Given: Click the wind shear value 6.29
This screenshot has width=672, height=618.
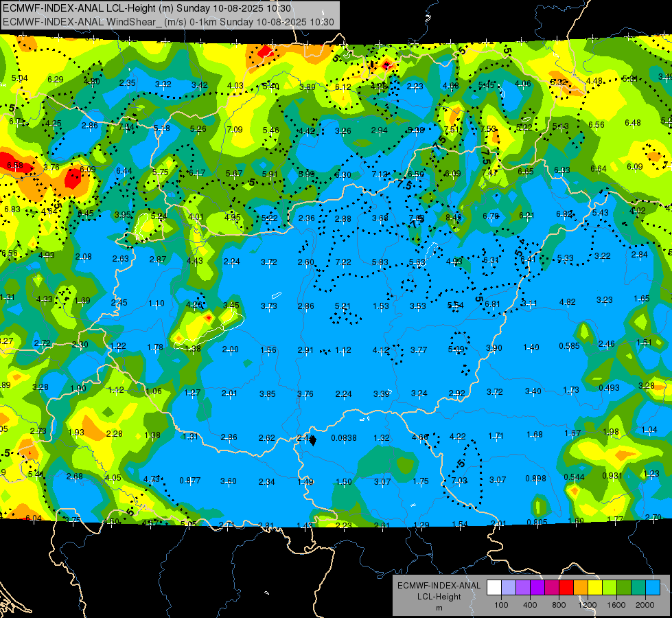Looking at the screenshot, I should [x=56, y=80].
